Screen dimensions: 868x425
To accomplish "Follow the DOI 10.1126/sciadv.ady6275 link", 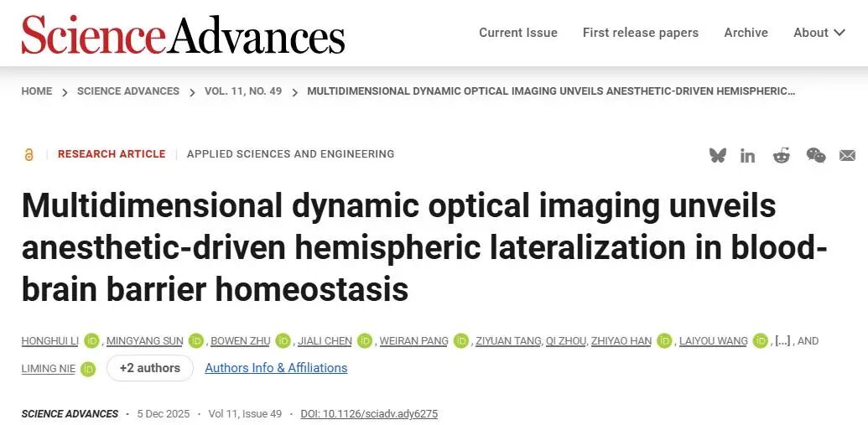I will (x=369, y=413).
